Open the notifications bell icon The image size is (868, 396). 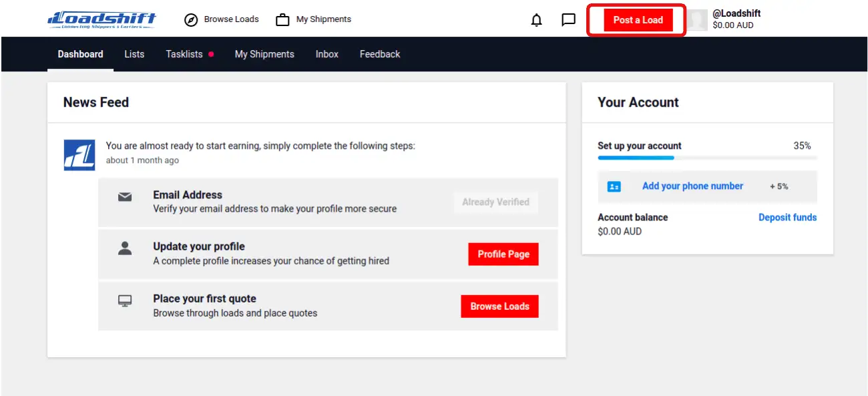[x=536, y=20]
